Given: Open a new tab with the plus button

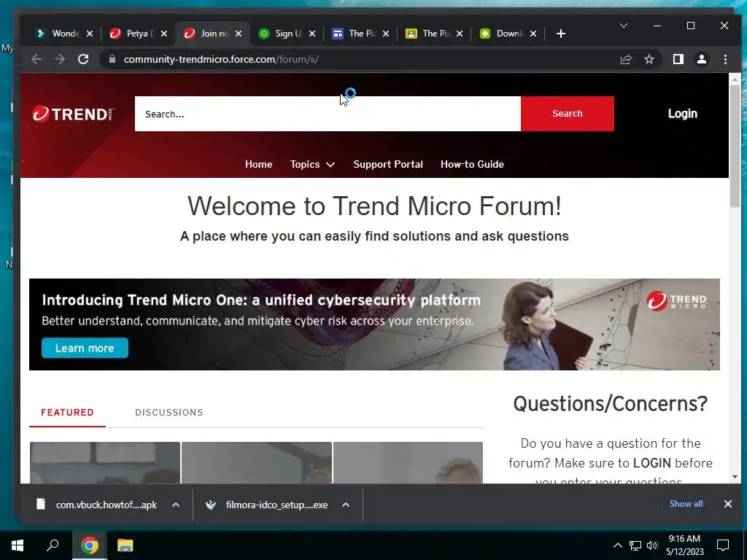Looking at the screenshot, I should (x=561, y=34).
